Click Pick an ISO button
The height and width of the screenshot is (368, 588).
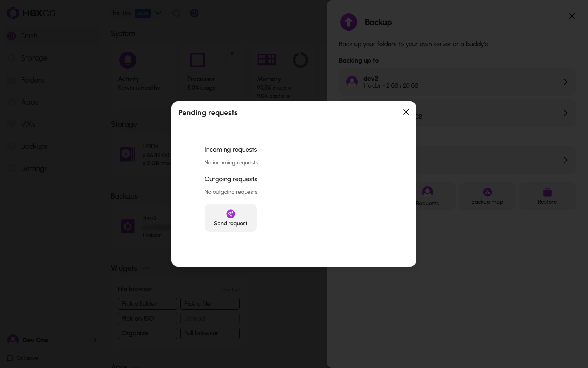tap(147, 319)
